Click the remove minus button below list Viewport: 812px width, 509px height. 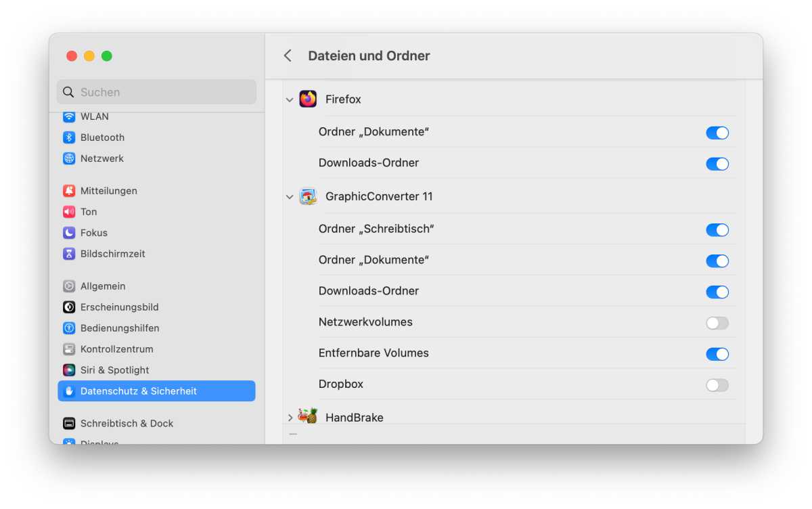tap(293, 434)
